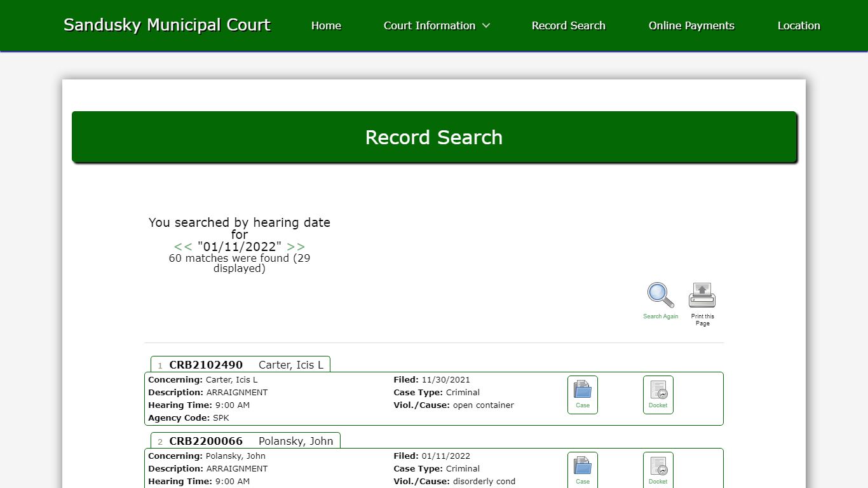Click the Record Search green banner heading
Image resolution: width=868 pixels, height=488 pixels.
pyautogui.click(x=434, y=137)
